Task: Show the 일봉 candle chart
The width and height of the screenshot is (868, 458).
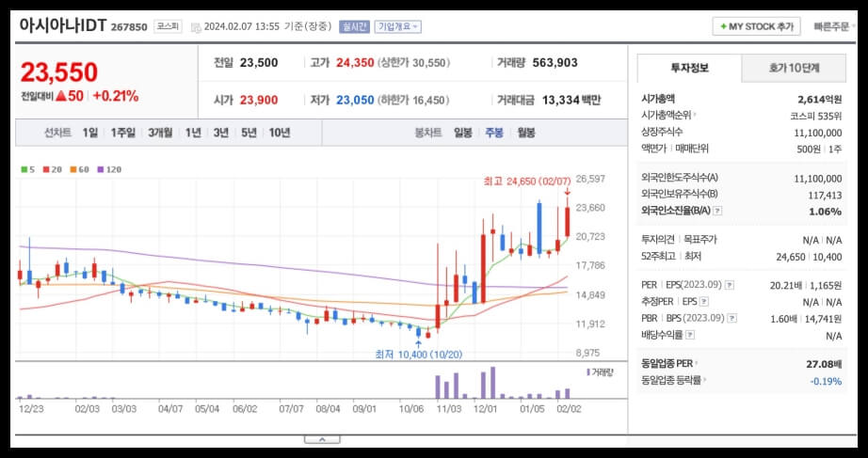Action: pyautogui.click(x=463, y=133)
